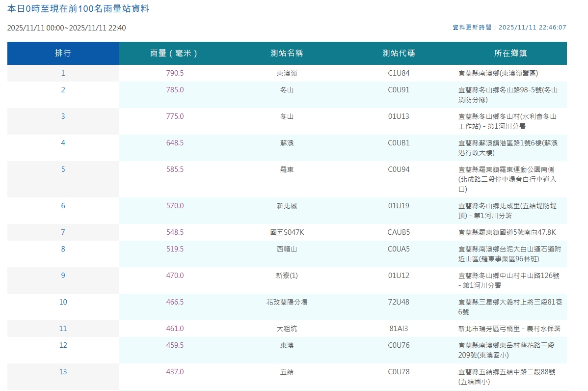The image size is (588, 391).
Task: Select the 蘇澳 station name
Action: [287, 143]
